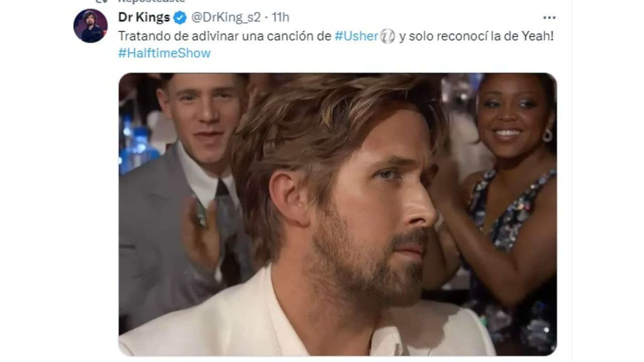This screenshot has height=362, width=644.
Task: Click the partially visible Reposteaste label
Action: pyautogui.click(x=151, y=2)
